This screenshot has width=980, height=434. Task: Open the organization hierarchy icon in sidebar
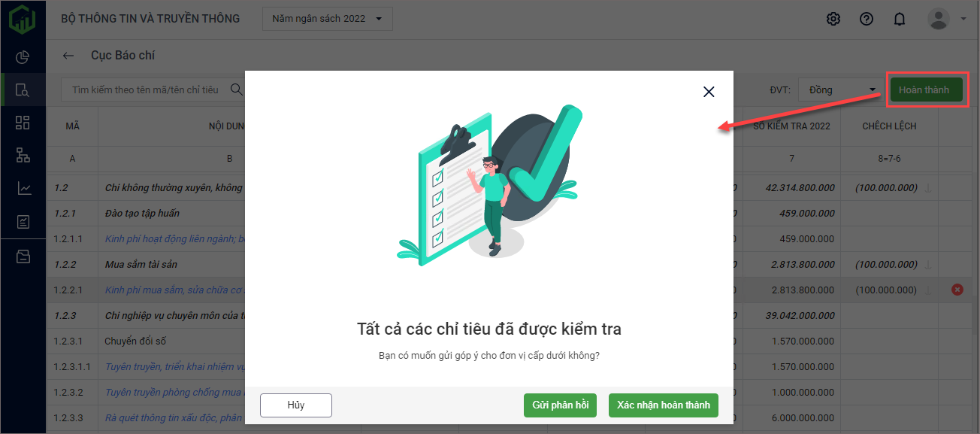tap(23, 156)
